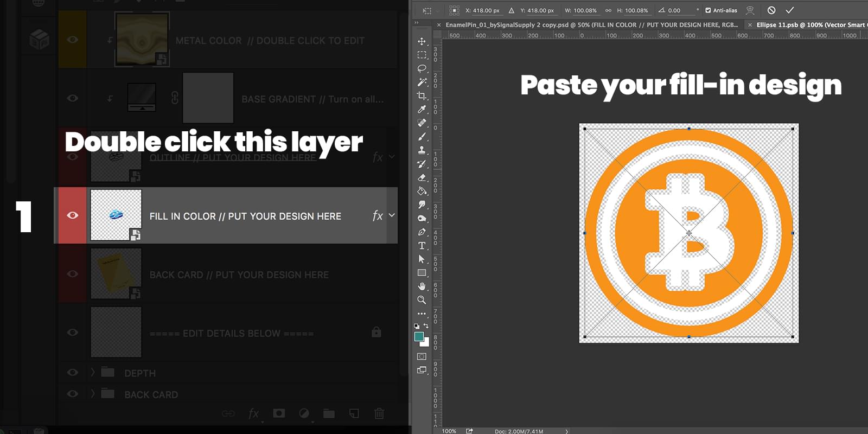Click the delete layer trash icon
Screen dimensions: 868x434
click(x=379, y=413)
